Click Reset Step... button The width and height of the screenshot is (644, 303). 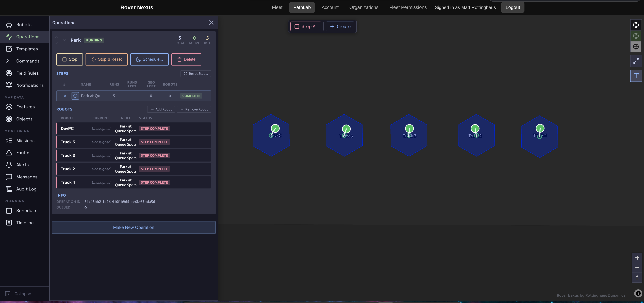point(195,73)
